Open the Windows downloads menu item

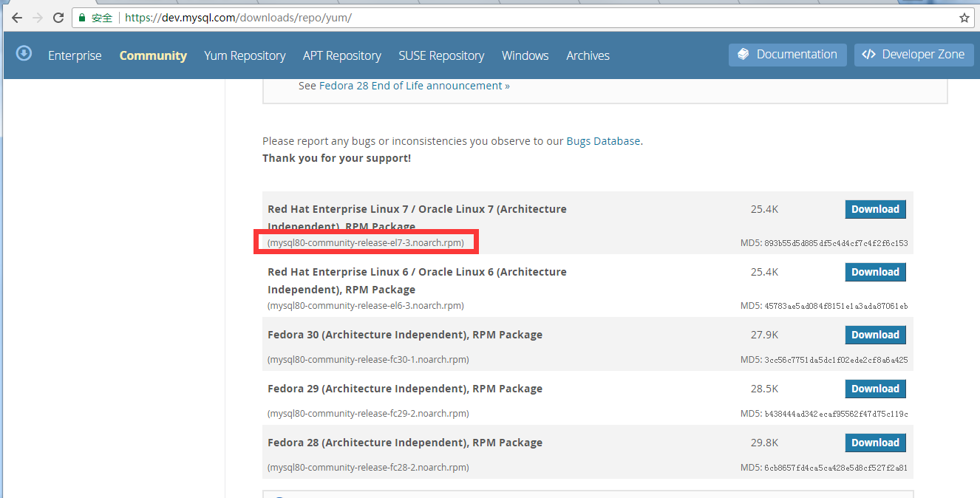pyautogui.click(x=525, y=55)
